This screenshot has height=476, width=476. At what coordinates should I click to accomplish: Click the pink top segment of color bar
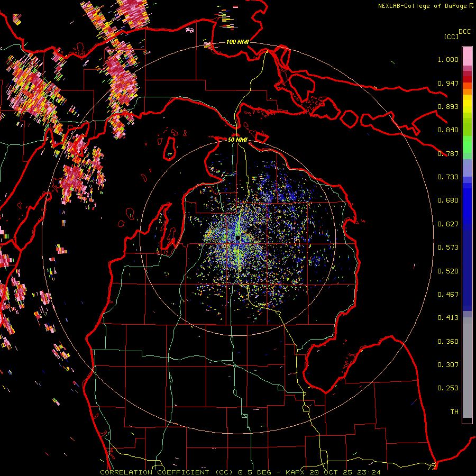[x=467, y=56]
